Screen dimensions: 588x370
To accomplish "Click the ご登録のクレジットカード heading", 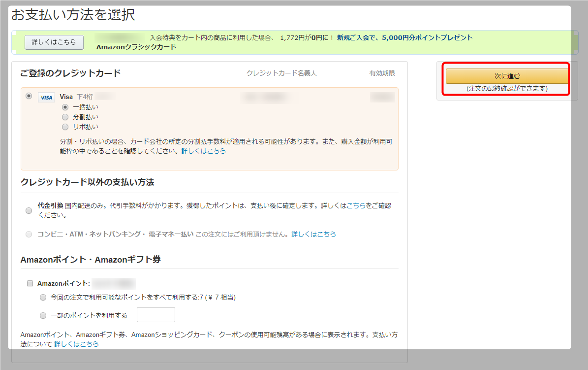I will coord(70,73).
